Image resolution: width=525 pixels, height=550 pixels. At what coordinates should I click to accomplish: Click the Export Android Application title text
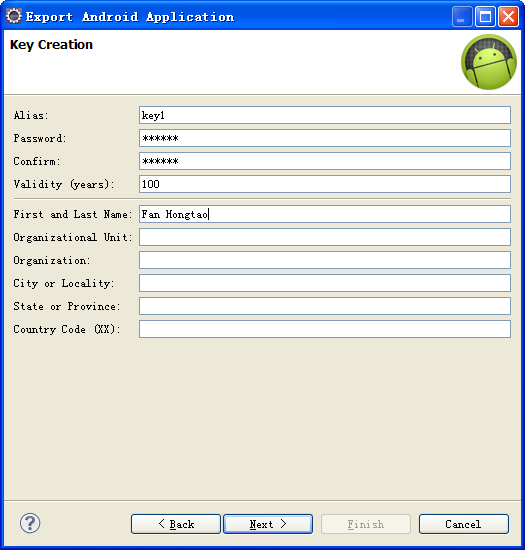click(x=130, y=17)
